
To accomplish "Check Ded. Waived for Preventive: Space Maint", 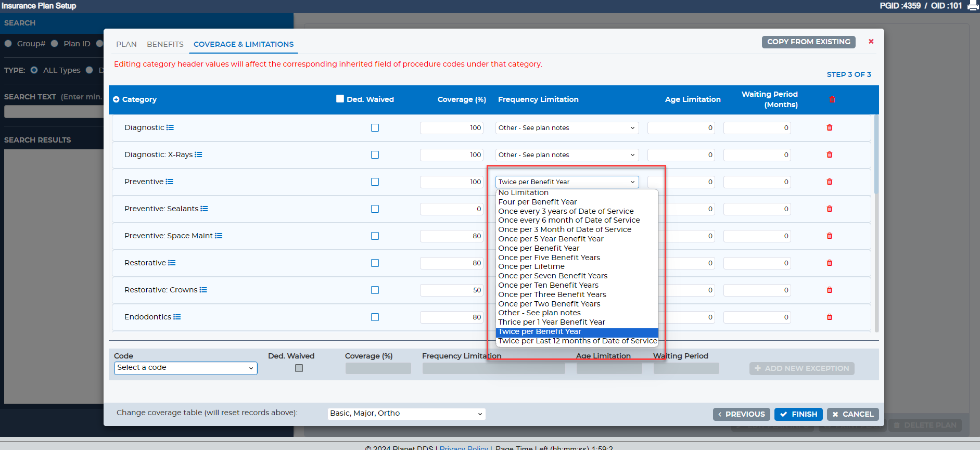I will 375,236.
